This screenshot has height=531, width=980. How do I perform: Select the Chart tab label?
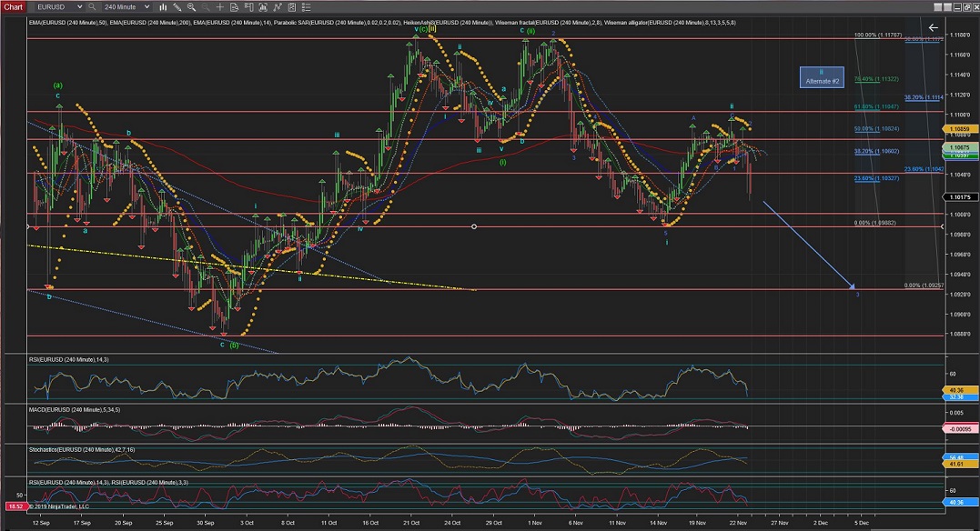point(13,6)
